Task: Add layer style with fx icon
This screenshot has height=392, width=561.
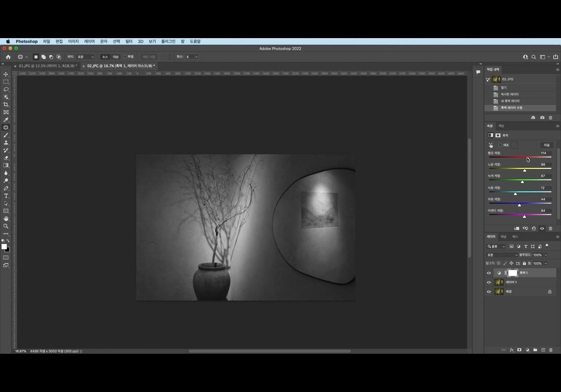Action: coord(511,350)
